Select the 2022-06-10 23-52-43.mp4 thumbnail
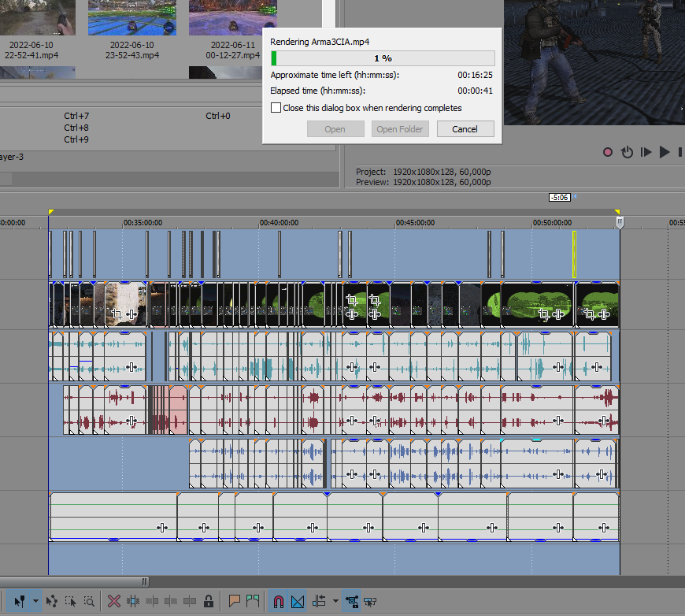This screenshot has width=685, height=616. [132, 17]
